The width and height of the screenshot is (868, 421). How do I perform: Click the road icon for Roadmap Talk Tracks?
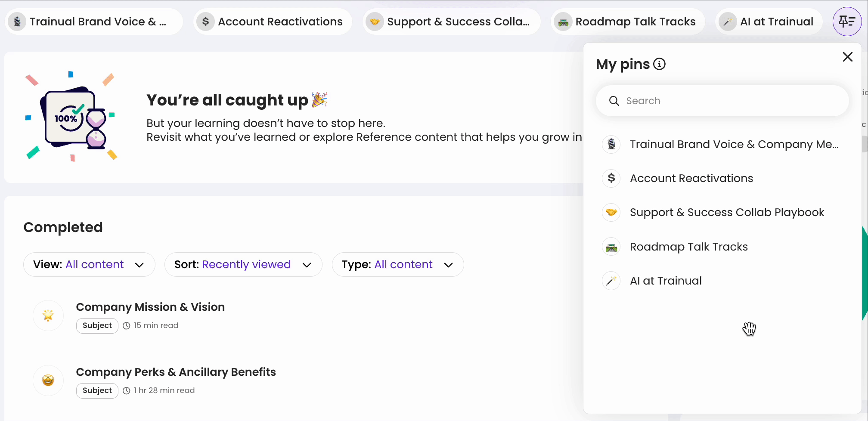[x=611, y=247]
